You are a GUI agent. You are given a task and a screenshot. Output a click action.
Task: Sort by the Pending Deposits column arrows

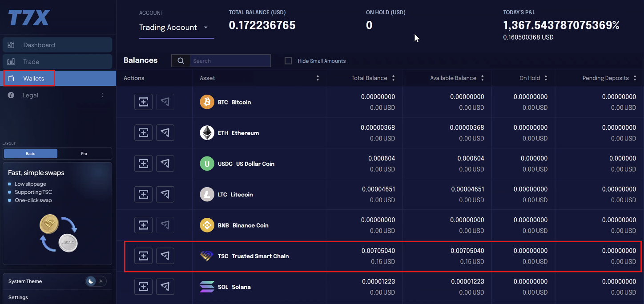pyautogui.click(x=634, y=78)
